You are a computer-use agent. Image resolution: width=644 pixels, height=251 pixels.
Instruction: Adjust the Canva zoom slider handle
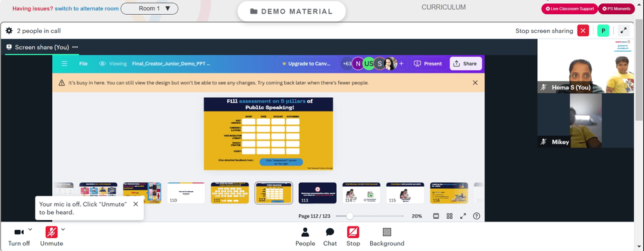pos(350,216)
